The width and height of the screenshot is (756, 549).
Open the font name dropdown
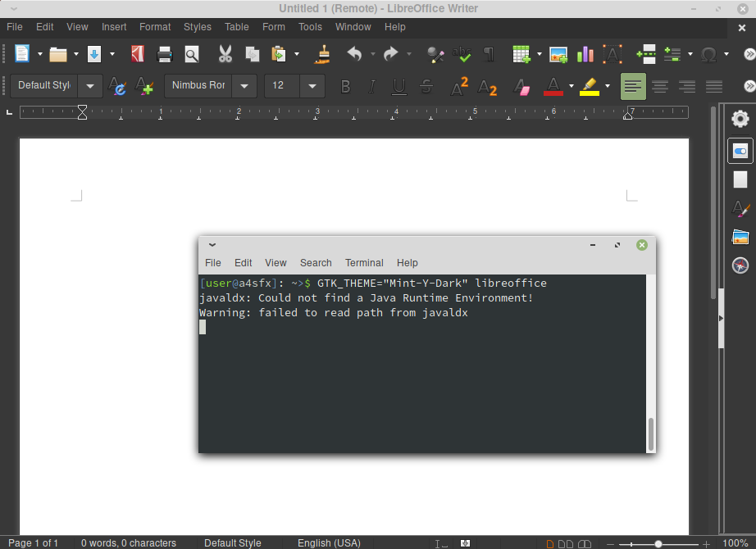tap(244, 87)
